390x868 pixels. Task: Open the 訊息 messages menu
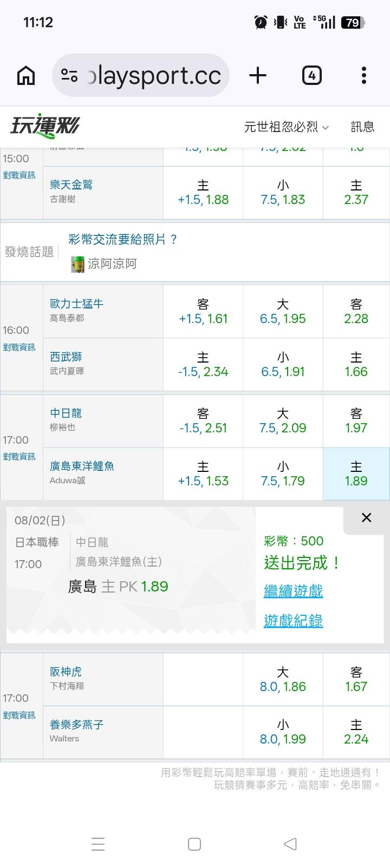point(362,127)
